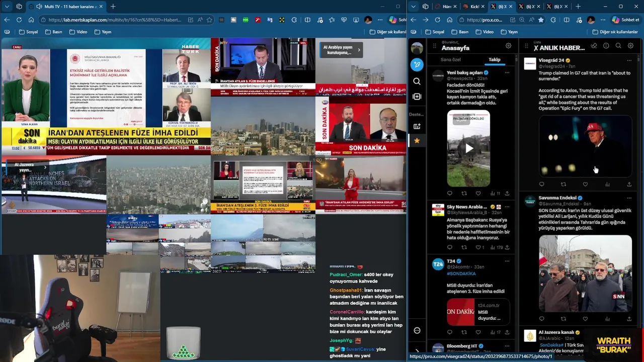Add a new column in X Pro sidebar
Image resolution: width=644 pixels, height=362 pixels.
tap(417, 97)
